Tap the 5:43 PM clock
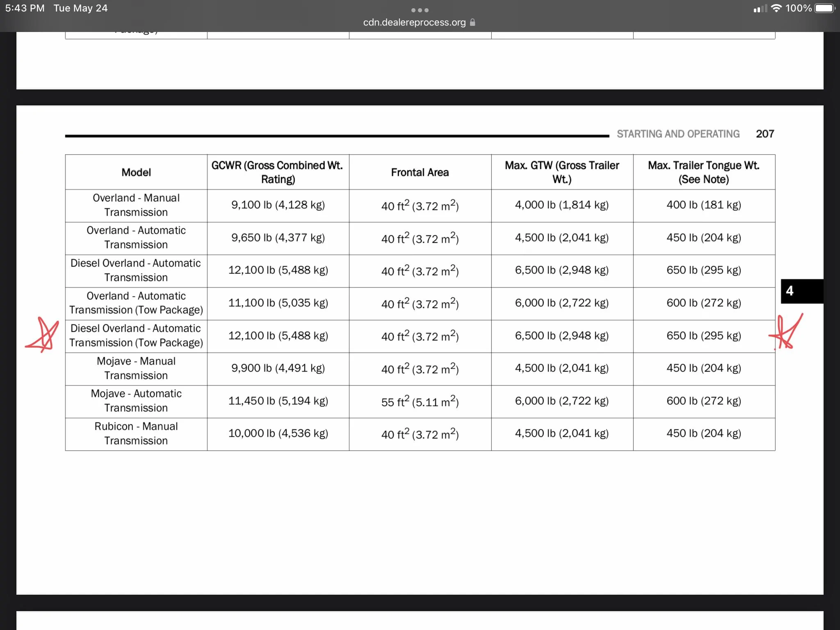This screenshot has height=630, width=840. point(25,8)
